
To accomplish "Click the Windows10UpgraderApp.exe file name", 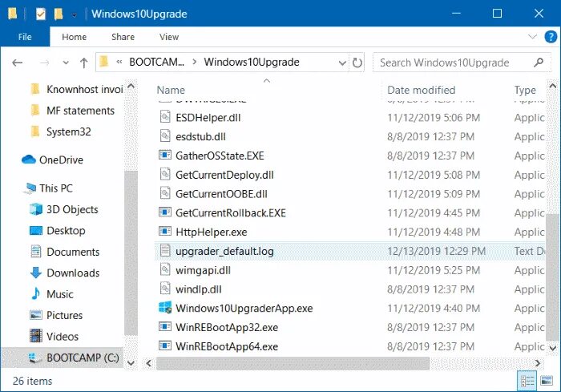I will 244,309.
